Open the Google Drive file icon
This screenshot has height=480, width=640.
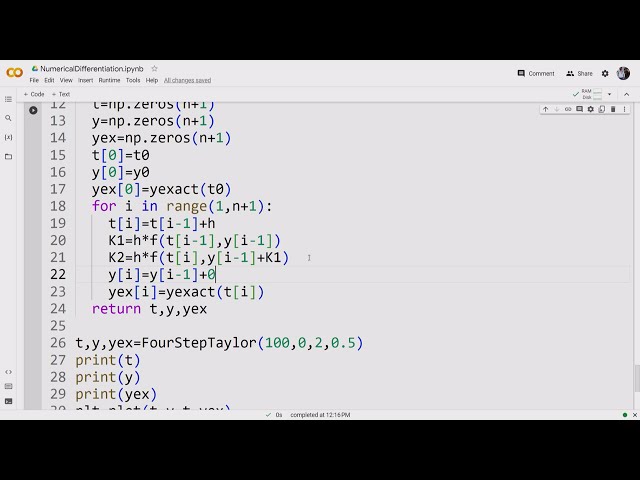35,69
